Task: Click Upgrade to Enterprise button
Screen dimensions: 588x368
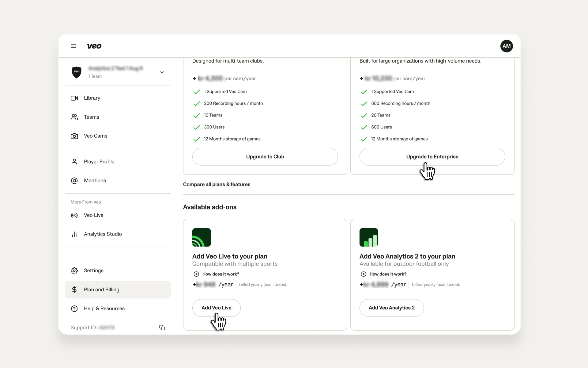Action: click(x=432, y=157)
